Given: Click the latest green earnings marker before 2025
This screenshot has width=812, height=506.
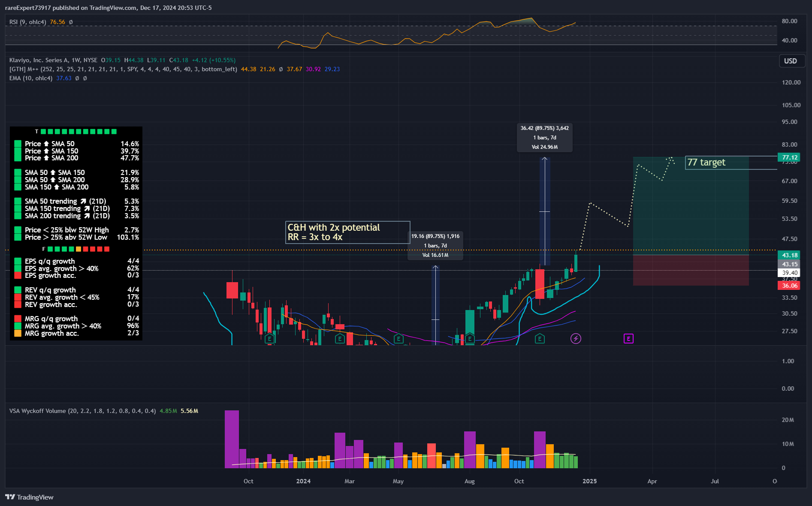Looking at the screenshot, I should click(540, 339).
